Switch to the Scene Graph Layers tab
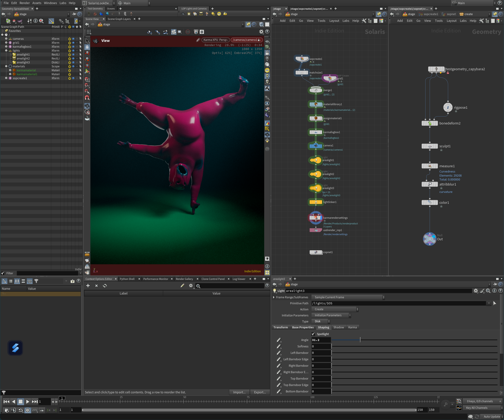 tap(119, 19)
